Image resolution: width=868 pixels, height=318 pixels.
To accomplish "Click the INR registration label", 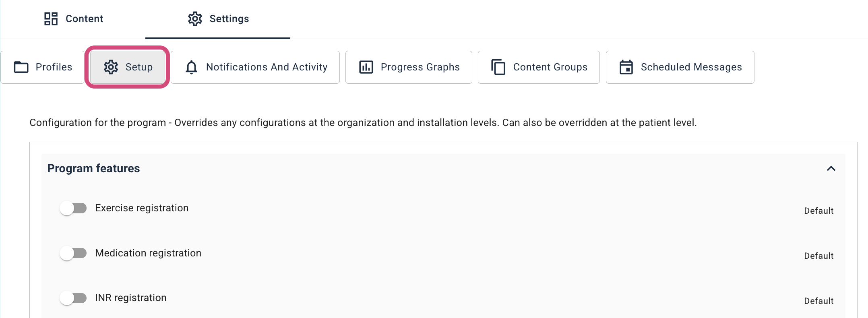I will coord(131,298).
